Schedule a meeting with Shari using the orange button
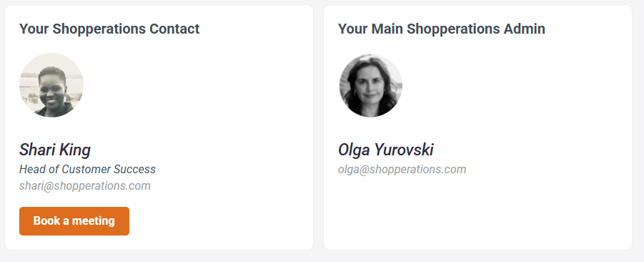 click(x=74, y=221)
